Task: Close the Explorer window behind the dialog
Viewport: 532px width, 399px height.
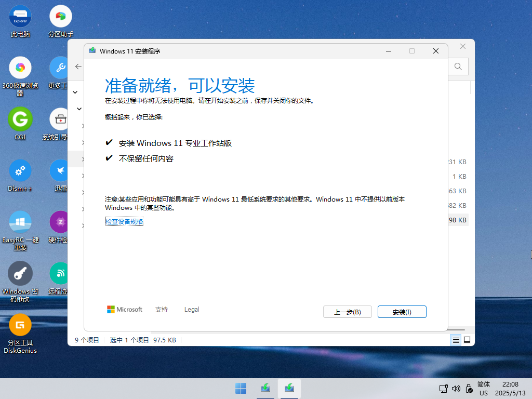Action: pyautogui.click(x=463, y=46)
